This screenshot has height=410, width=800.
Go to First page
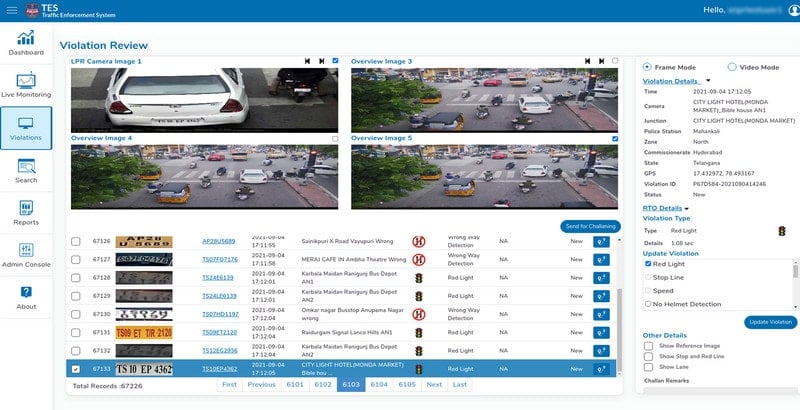tap(230, 385)
